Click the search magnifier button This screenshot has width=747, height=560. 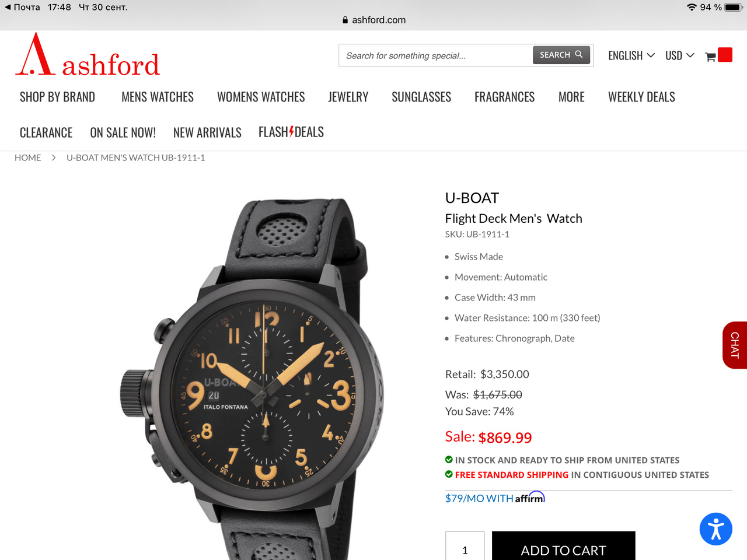561,55
